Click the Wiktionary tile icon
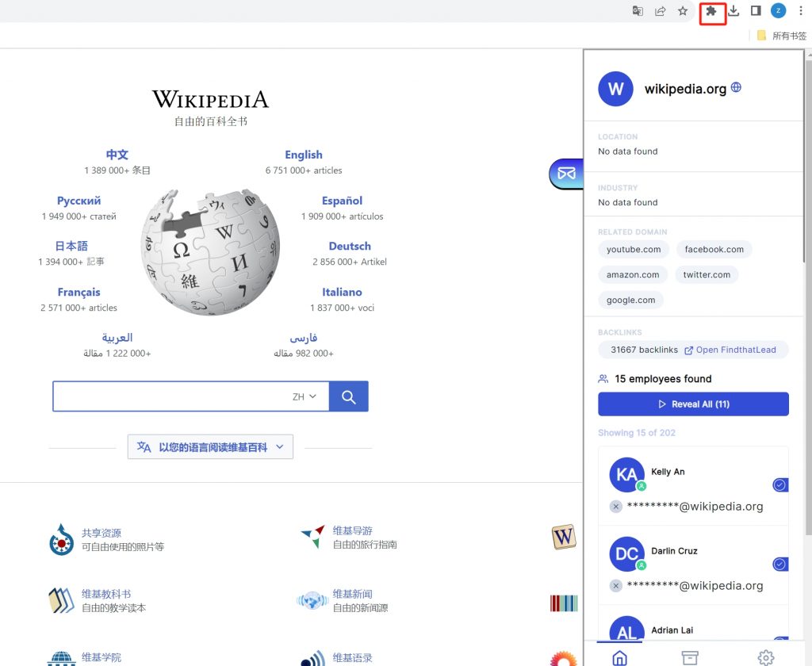Viewport: 812px width, 666px height. [564, 537]
